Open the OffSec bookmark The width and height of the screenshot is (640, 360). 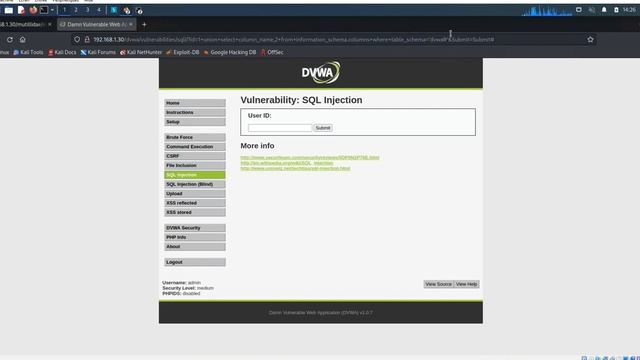click(272, 52)
